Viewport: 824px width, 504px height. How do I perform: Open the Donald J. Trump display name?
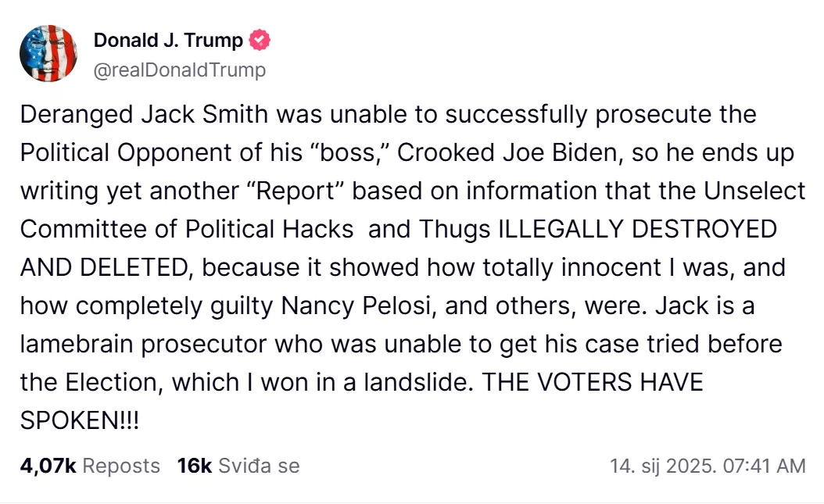click(168, 41)
